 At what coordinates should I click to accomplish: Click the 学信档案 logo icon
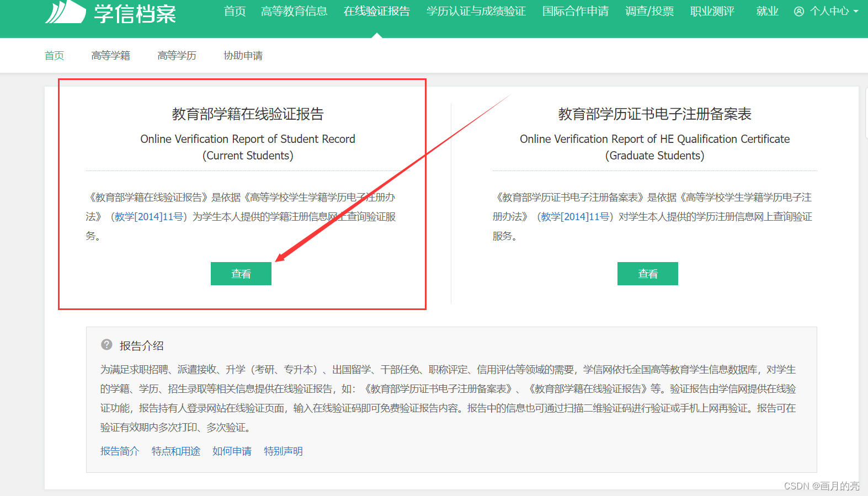[65, 12]
